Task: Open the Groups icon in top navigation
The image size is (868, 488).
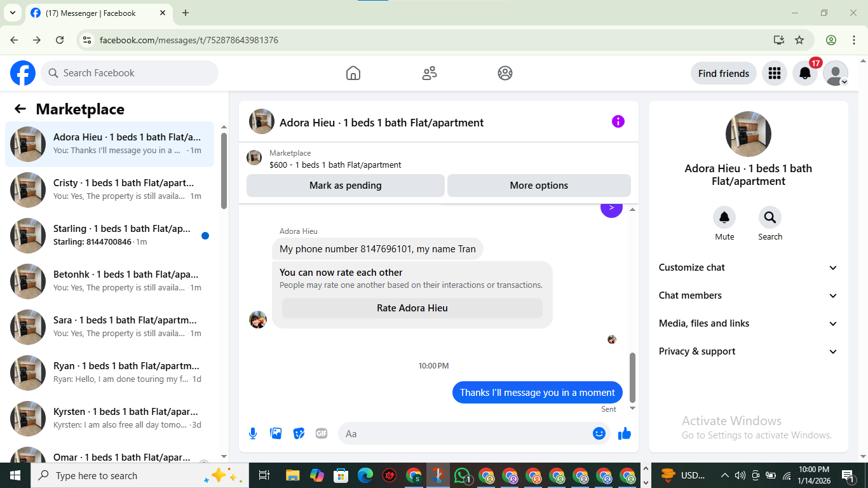Action: [x=505, y=73]
